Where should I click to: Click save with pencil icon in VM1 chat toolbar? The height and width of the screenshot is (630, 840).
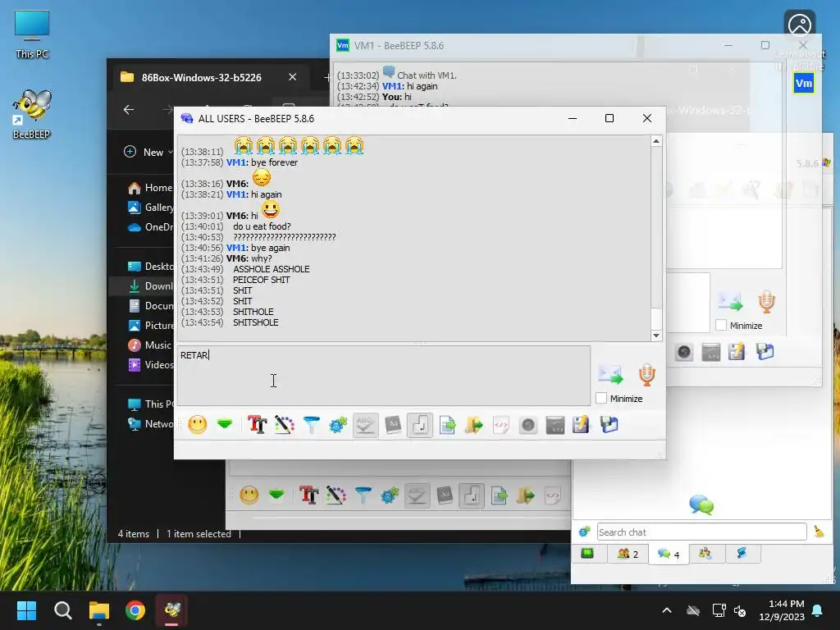(x=737, y=352)
